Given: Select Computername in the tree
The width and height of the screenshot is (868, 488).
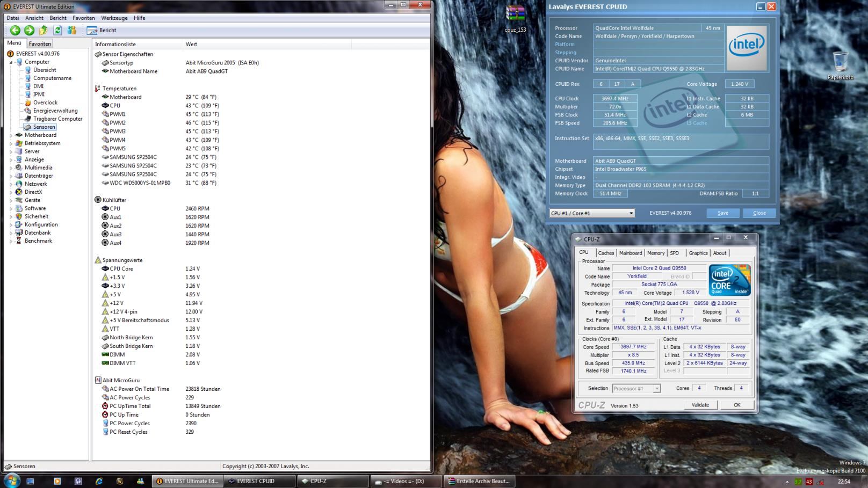Looking at the screenshot, I should pos(52,78).
